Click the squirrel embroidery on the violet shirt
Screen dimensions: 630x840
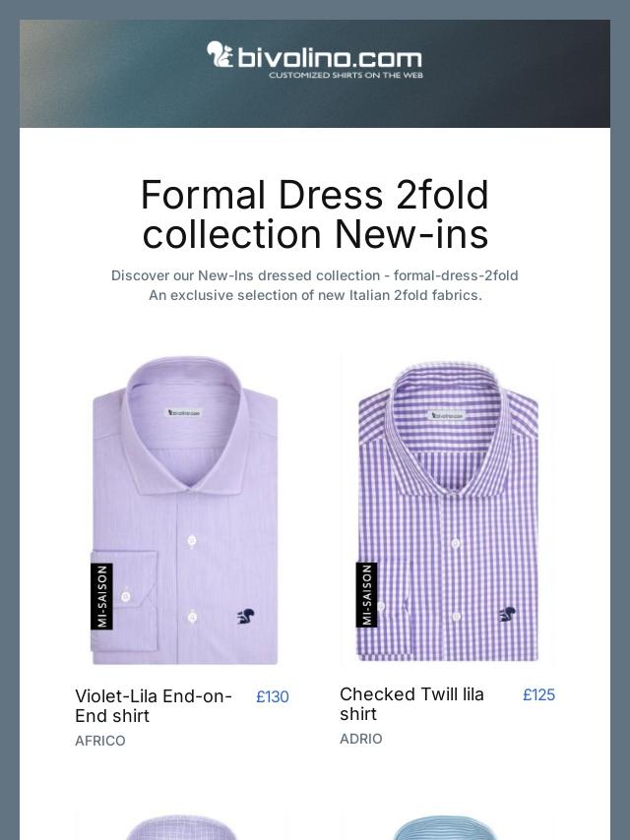point(246,618)
